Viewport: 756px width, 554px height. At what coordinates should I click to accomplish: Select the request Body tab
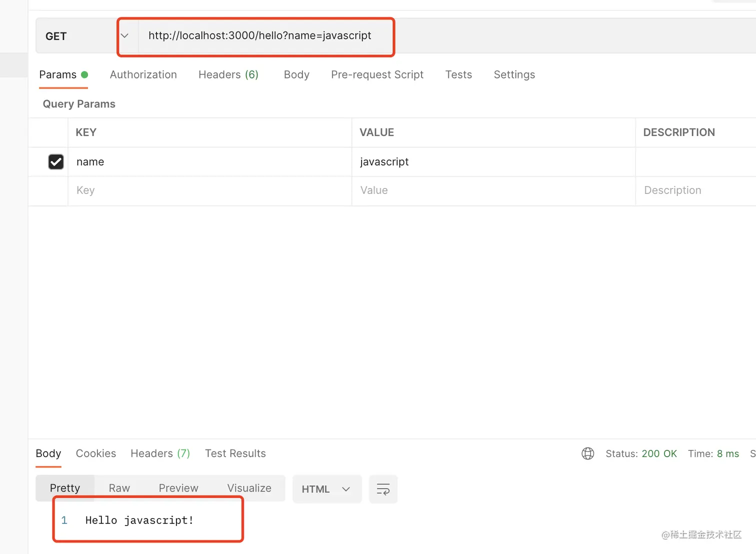296,74
